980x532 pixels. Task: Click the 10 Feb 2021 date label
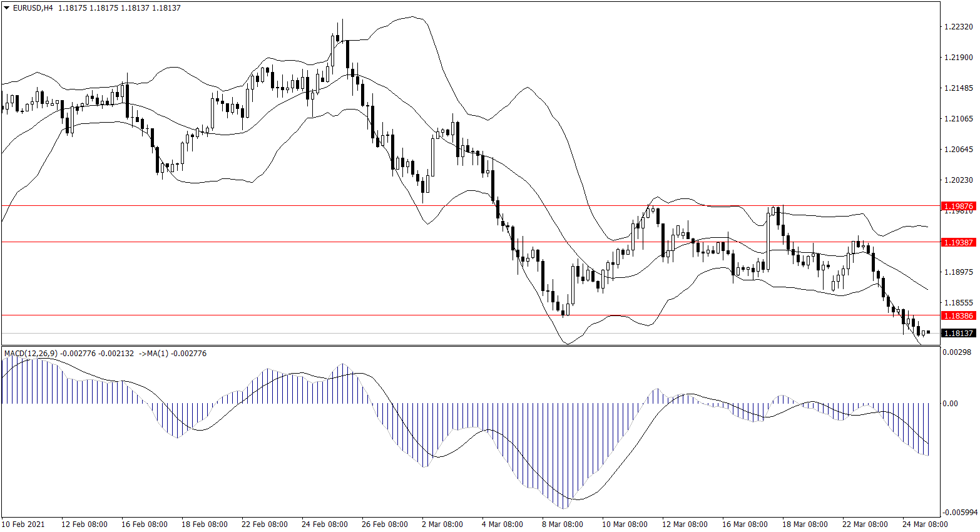[x=23, y=524]
